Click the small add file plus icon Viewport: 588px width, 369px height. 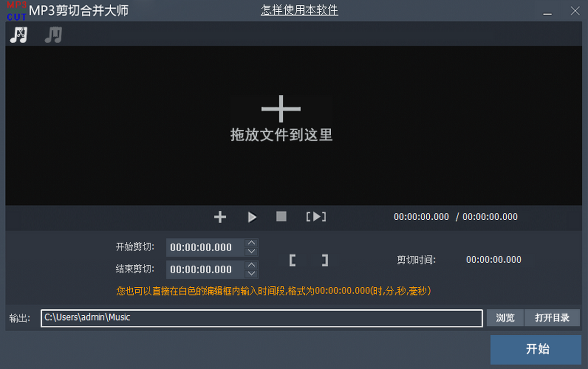pos(220,217)
